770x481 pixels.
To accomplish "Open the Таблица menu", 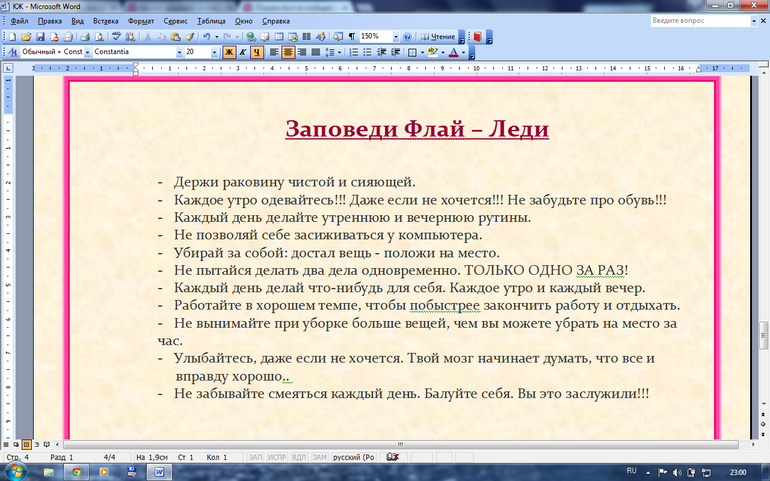I will (211, 20).
